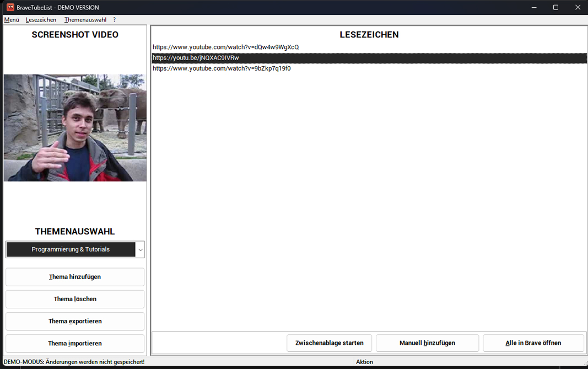Export the theme via Thema exportieren
588x369 pixels.
[74, 320]
